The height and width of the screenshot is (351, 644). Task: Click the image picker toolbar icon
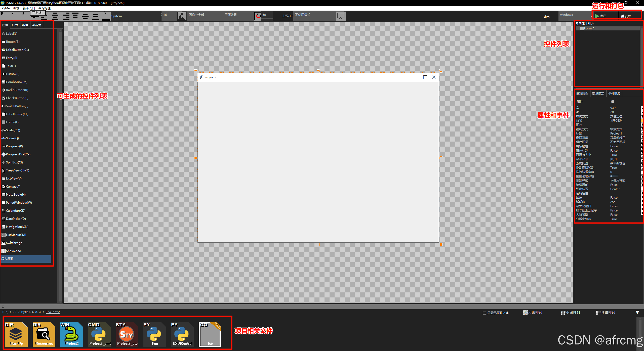point(182,16)
